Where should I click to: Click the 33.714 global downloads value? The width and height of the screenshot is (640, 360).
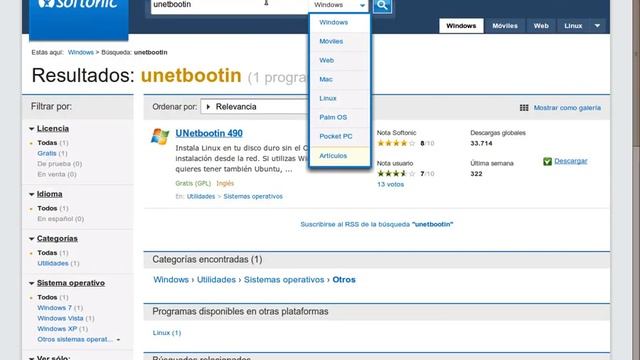pos(481,143)
